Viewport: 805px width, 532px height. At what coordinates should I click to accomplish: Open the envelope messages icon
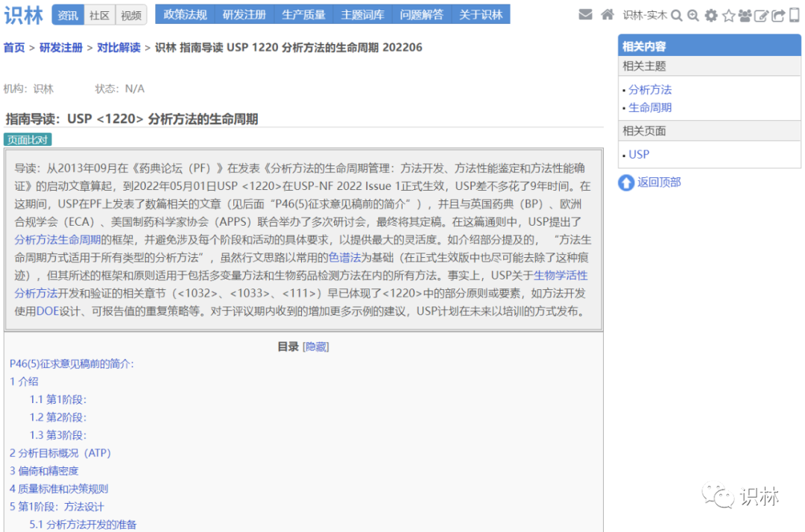[585, 14]
